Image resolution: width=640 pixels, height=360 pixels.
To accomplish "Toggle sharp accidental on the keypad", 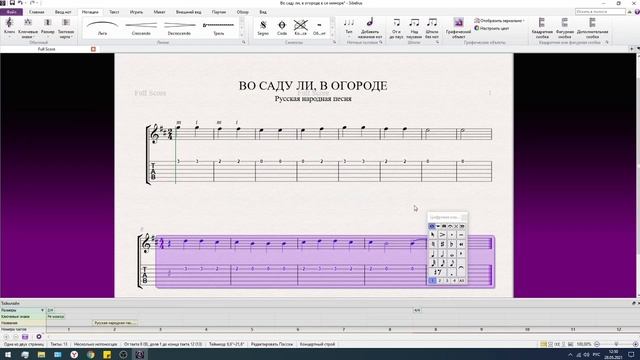I will (x=442, y=244).
